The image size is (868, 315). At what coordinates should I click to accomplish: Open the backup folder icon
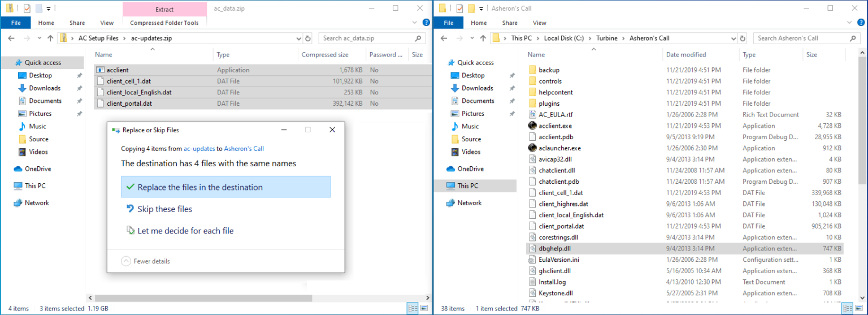(x=532, y=70)
